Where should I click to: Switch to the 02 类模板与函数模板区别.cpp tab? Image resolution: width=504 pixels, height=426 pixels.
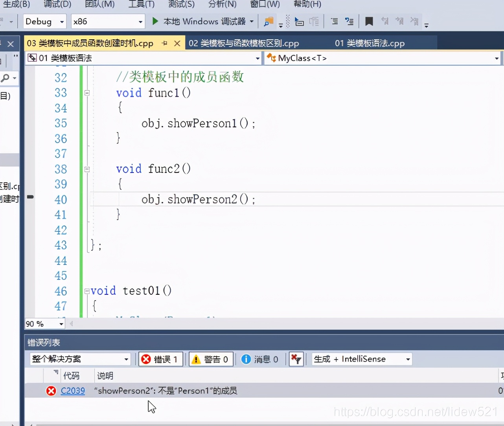coord(244,43)
